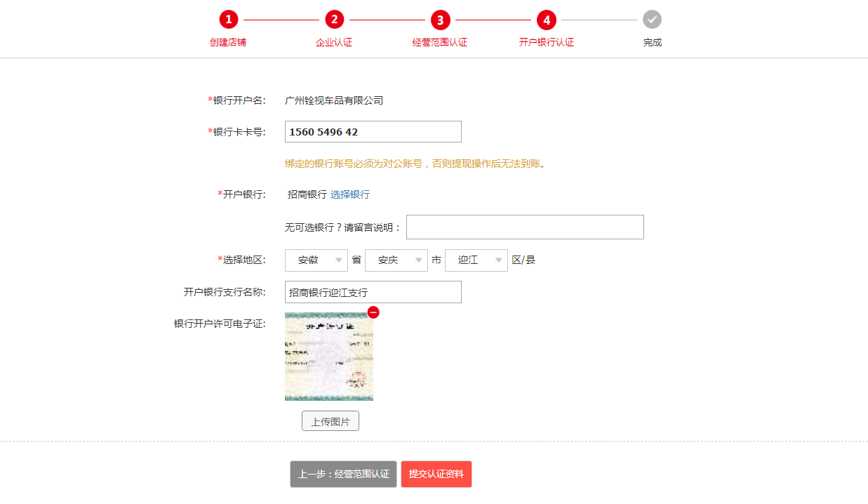This screenshot has height=504, width=868.
Task: Click the 银行卡卡号 label
Action: pos(237,131)
